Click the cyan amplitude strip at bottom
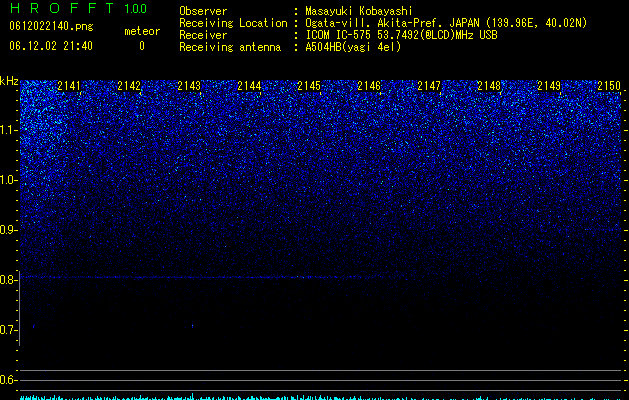 tap(321, 397)
